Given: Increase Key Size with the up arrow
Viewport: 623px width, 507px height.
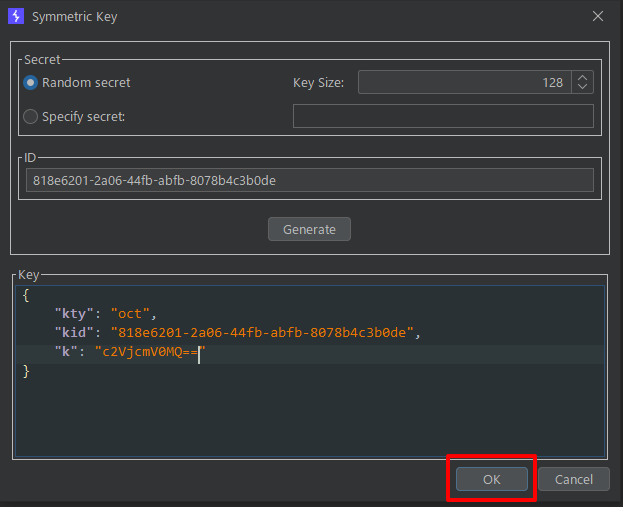Looking at the screenshot, I should tap(584, 77).
